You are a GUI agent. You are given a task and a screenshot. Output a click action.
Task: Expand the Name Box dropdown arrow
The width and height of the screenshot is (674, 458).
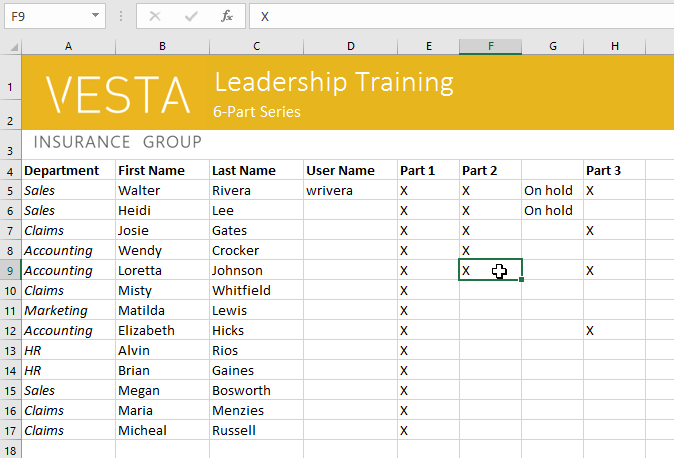click(x=95, y=16)
